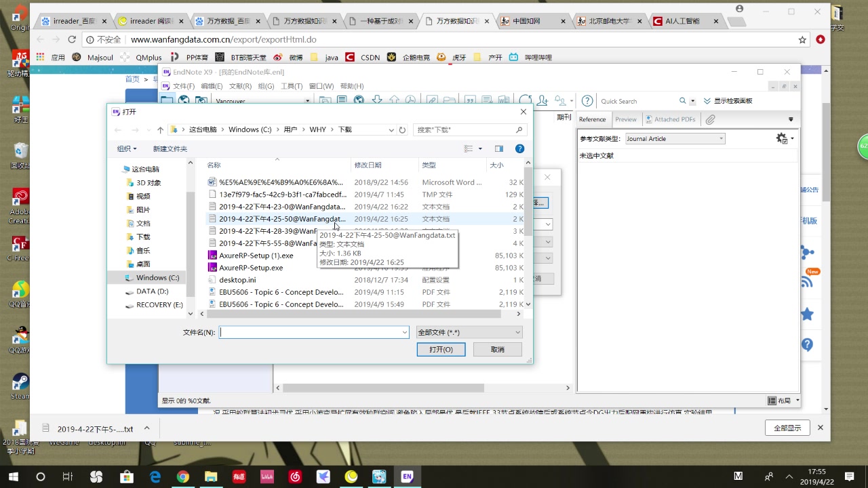The height and width of the screenshot is (488, 868).
Task: Open EndNote 帮助(H) menu
Action: pos(352,86)
